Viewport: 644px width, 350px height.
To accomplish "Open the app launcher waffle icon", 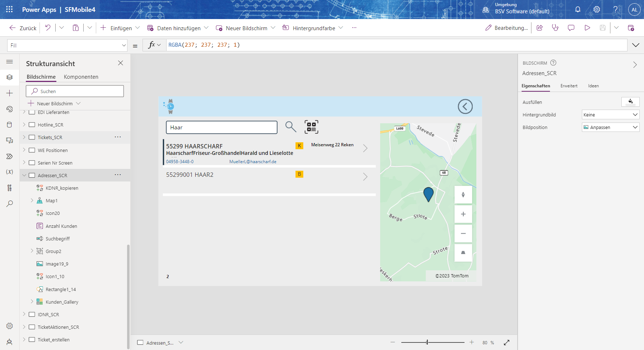I will [9, 9].
